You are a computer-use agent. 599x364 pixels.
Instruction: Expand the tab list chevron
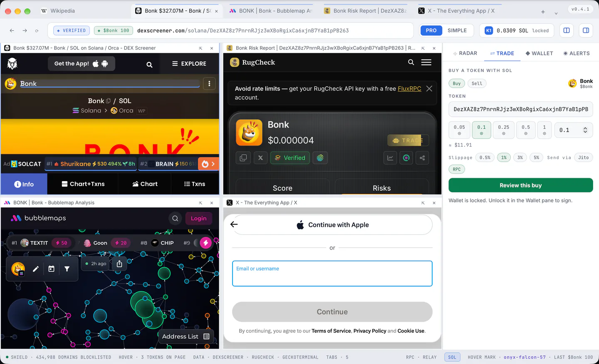pyautogui.click(x=556, y=13)
